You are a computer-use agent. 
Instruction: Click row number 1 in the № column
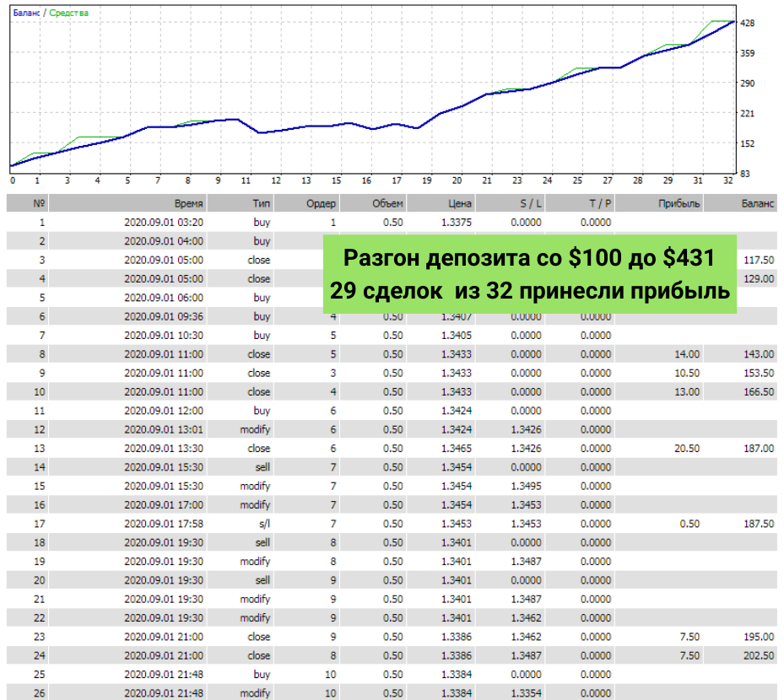pyautogui.click(x=42, y=223)
